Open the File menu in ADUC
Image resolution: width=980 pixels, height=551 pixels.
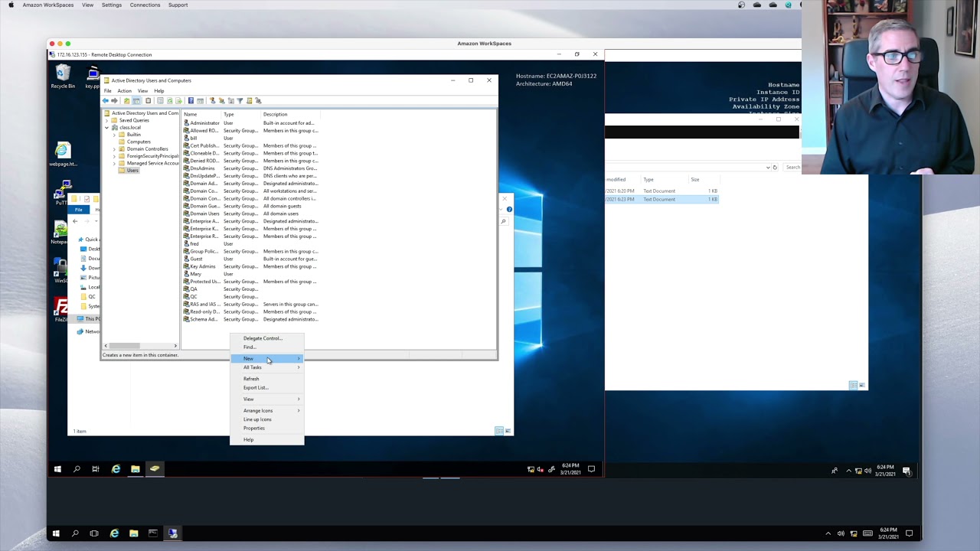click(x=108, y=91)
